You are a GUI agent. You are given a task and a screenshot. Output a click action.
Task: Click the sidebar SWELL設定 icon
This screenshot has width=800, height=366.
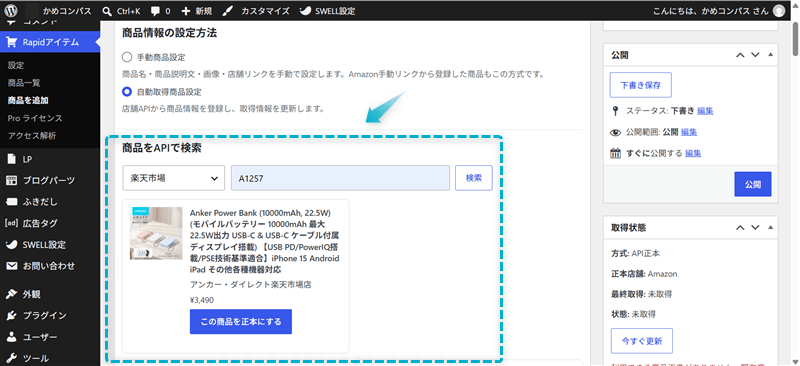click(12, 245)
